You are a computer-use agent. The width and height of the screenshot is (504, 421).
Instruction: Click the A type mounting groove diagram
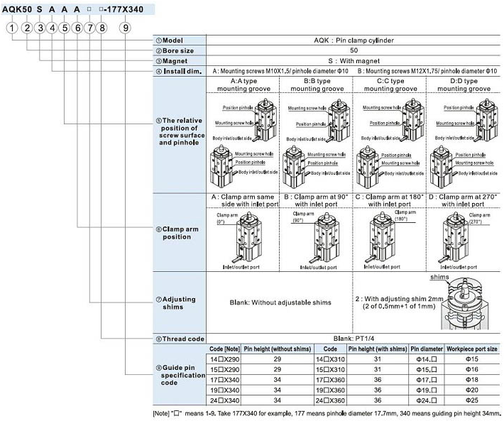(243, 137)
